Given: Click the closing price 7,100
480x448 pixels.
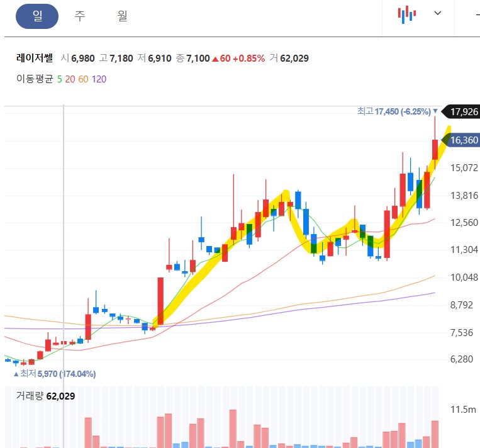Looking at the screenshot, I should [198, 58].
